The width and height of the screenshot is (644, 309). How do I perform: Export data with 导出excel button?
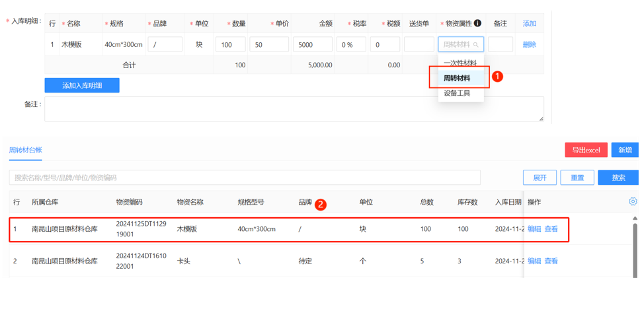click(586, 150)
